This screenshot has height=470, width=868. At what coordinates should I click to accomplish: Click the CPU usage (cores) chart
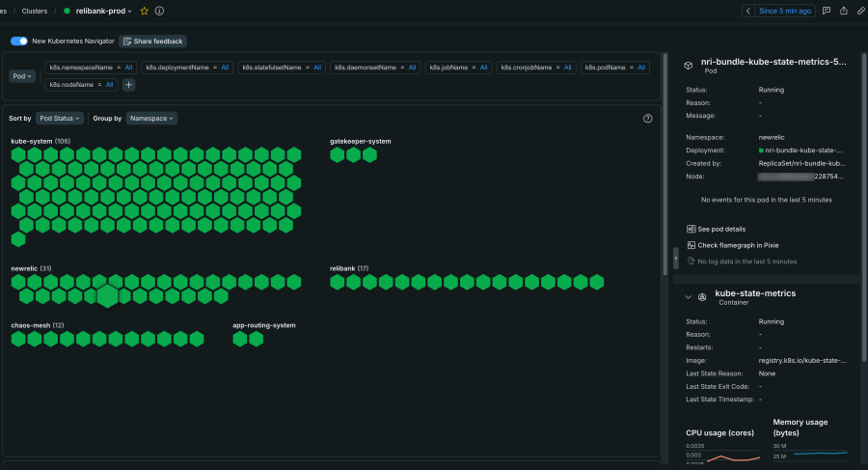pyautogui.click(x=722, y=454)
